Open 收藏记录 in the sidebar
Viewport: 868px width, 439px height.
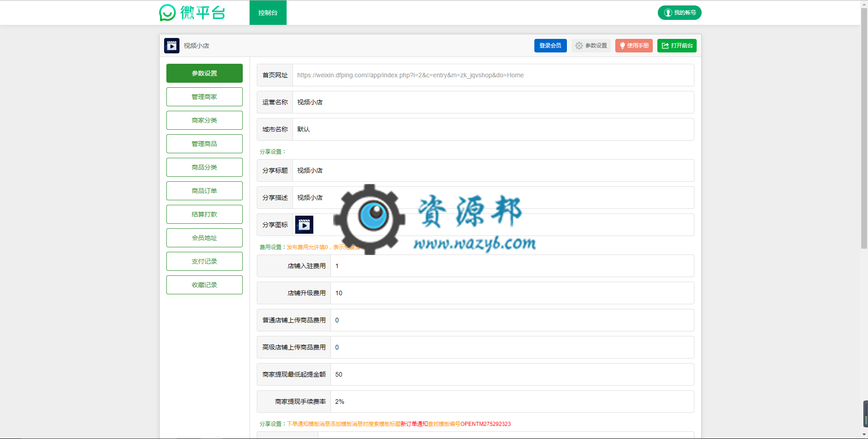click(x=204, y=285)
